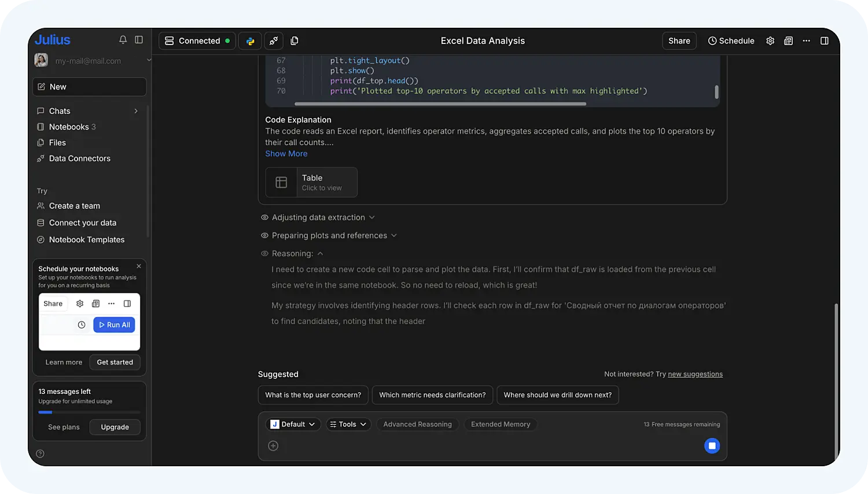Stop the response with the blue button
This screenshot has width=868, height=494.
[712, 445]
